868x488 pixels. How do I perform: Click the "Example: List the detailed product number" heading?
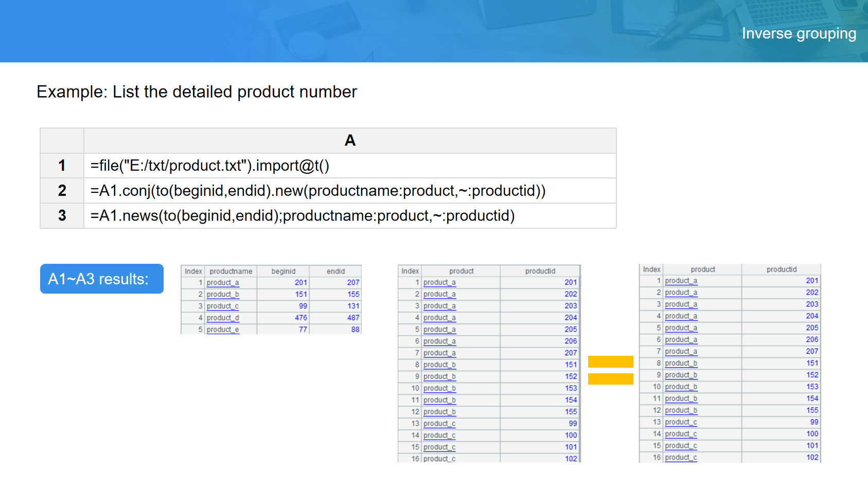pos(197,92)
